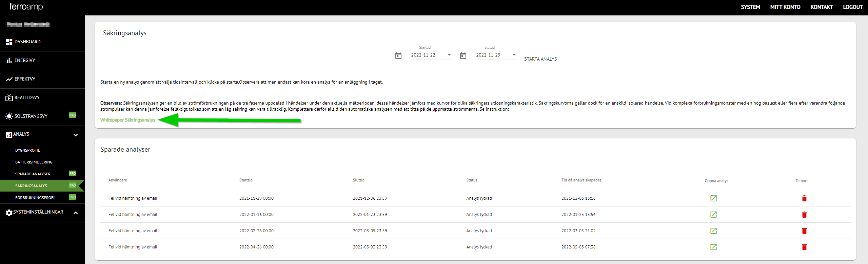Click the STARTA ANALYS button
The width and height of the screenshot is (868, 264).
pyautogui.click(x=540, y=59)
